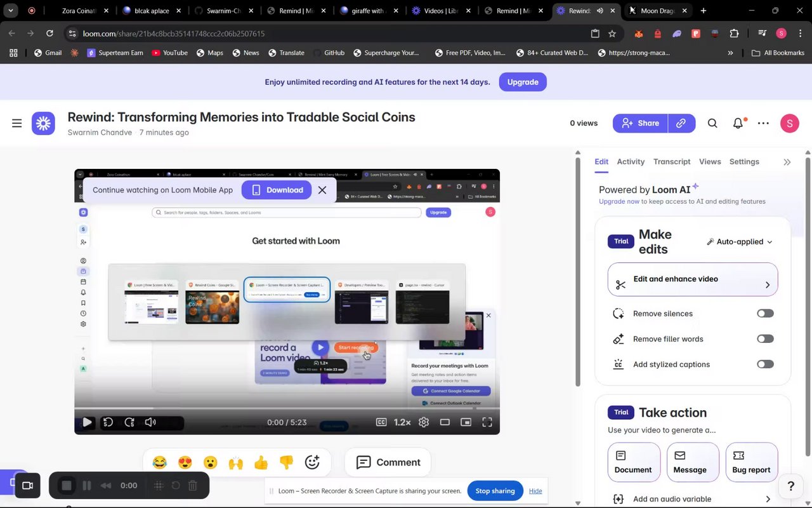Pause recording in Loom recorder bar
812x508 pixels.
click(87, 486)
